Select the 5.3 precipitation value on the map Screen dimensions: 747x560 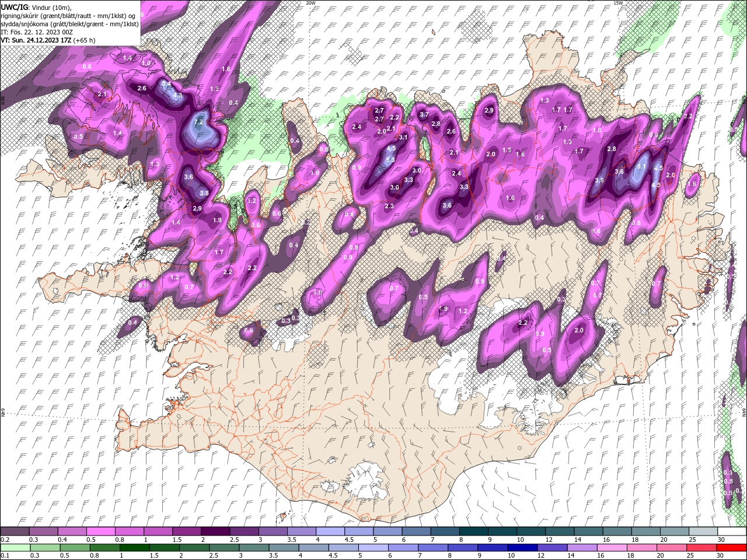(391, 160)
